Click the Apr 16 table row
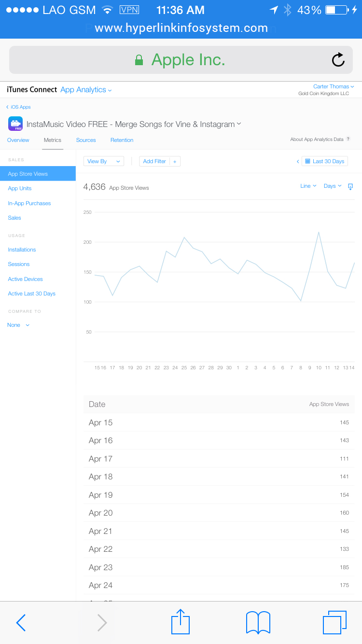 click(219, 440)
